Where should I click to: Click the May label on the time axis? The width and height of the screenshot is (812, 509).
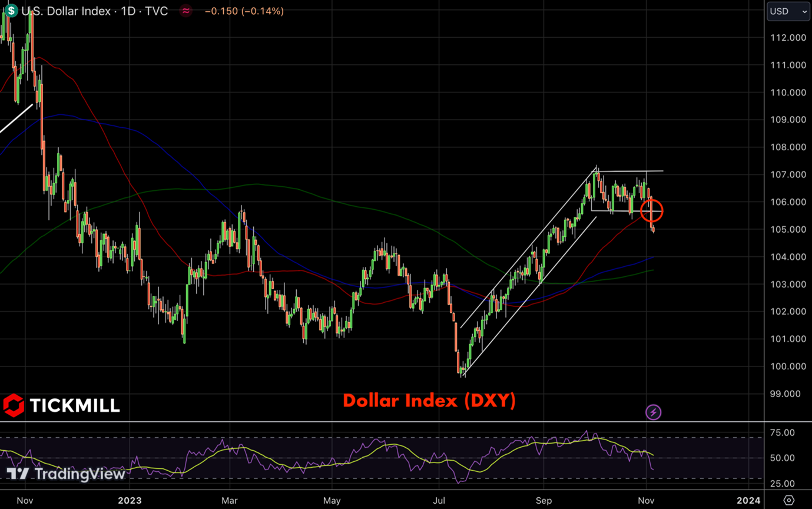[332, 501]
